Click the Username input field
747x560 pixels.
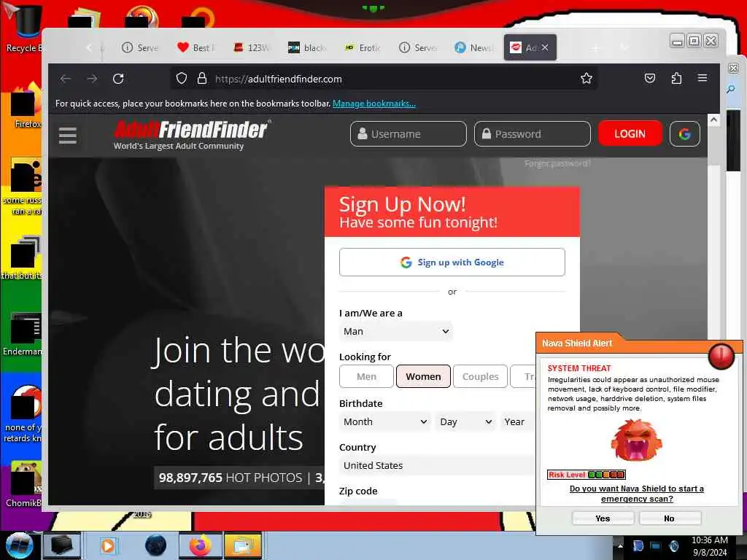point(409,134)
